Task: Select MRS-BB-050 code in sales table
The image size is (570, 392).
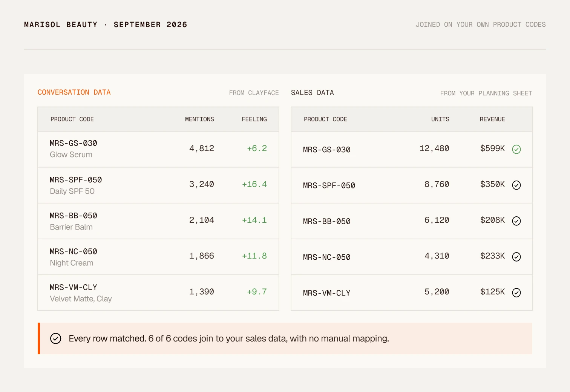Action: tap(327, 221)
